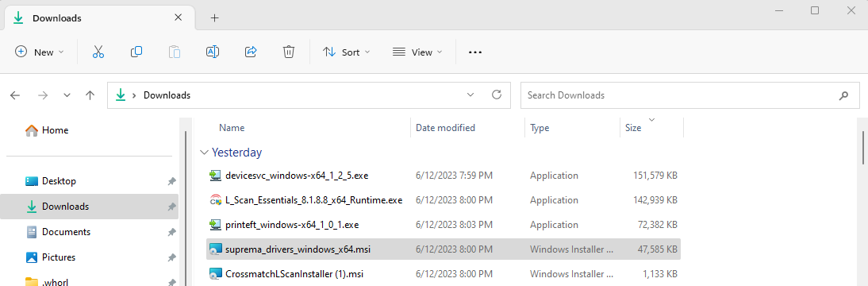Screen dimensions: 868x286
Task: Open the View dropdown menu
Action: click(x=417, y=52)
